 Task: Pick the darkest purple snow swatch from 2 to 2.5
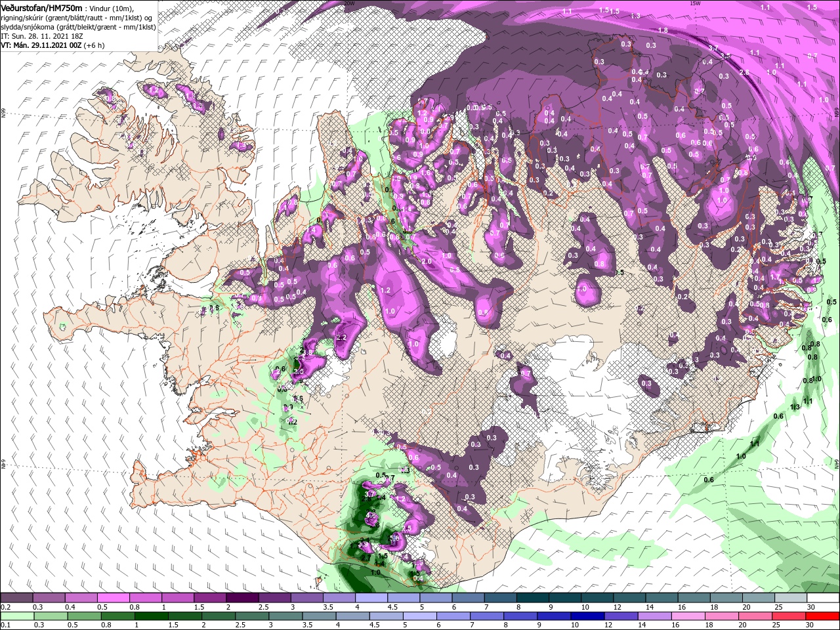241,598
